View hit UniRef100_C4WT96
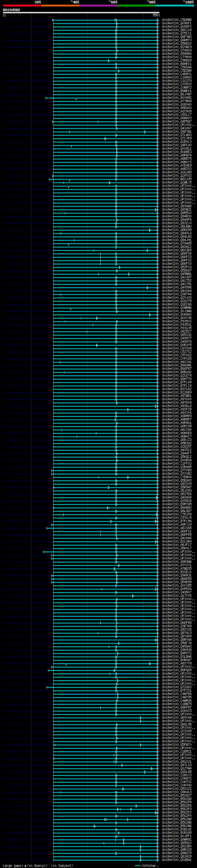Image resolution: width=197 pixels, height=868 pixels. click(x=177, y=694)
